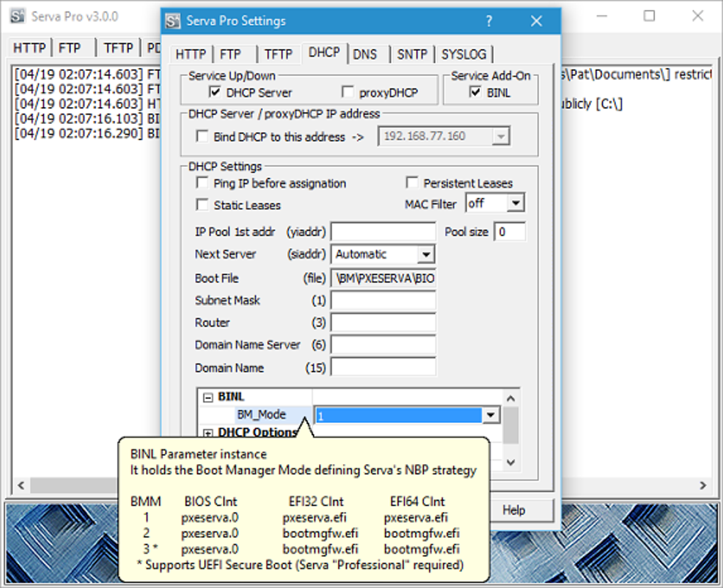The height and width of the screenshot is (588, 723).
Task: Enable Ping IP before assignation
Action: click(x=202, y=183)
